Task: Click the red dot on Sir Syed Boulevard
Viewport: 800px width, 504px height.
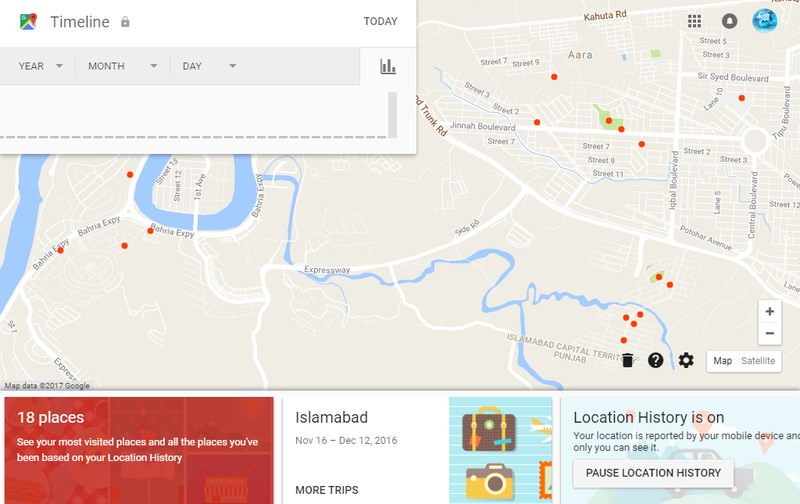Action: click(x=741, y=98)
